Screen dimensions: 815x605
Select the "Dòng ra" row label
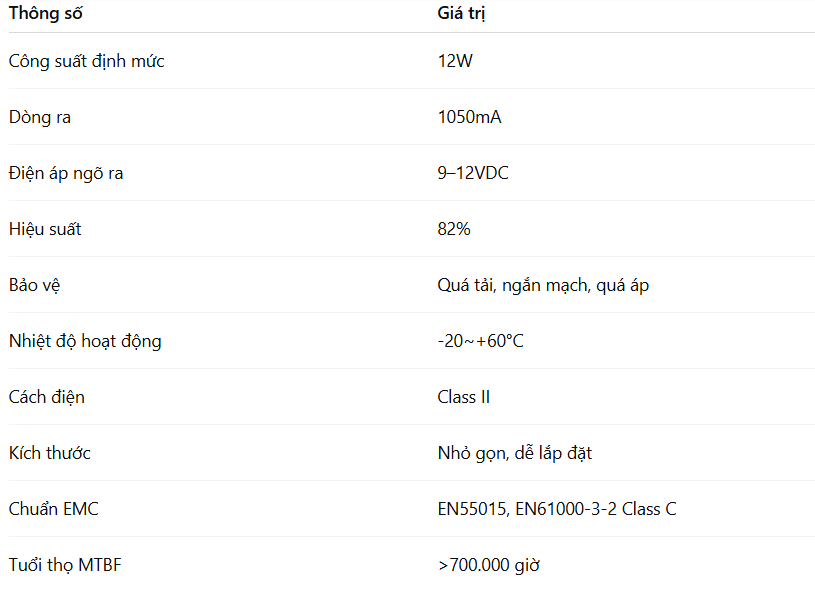pos(40,117)
